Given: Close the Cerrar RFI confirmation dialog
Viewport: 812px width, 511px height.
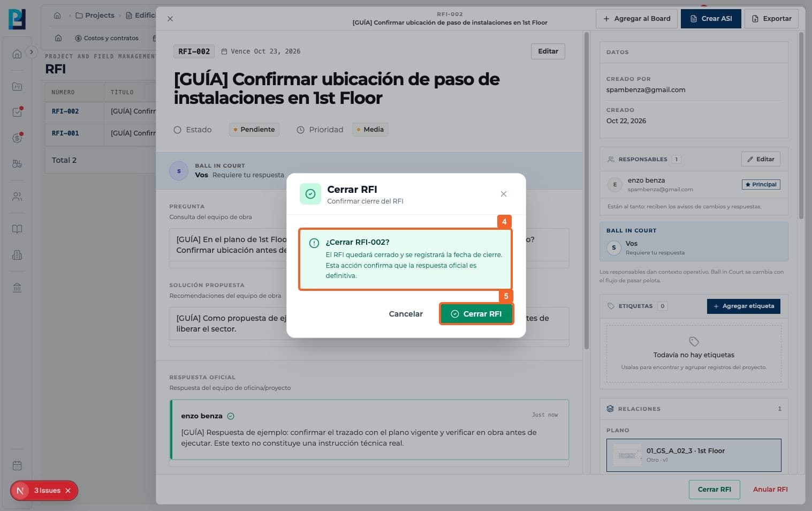Looking at the screenshot, I should pos(504,194).
